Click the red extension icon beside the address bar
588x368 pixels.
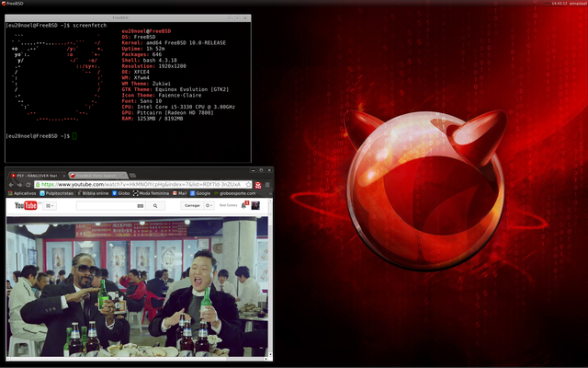click(x=258, y=185)
